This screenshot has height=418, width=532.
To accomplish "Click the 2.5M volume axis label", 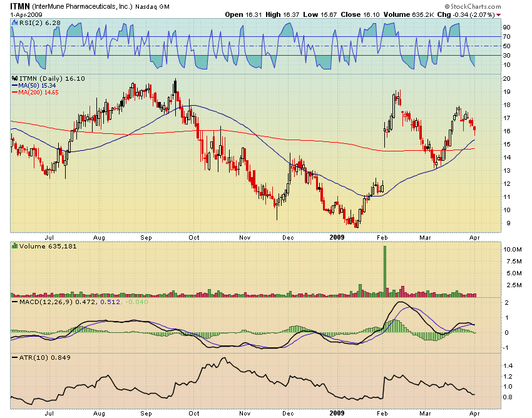I will 514,285.
